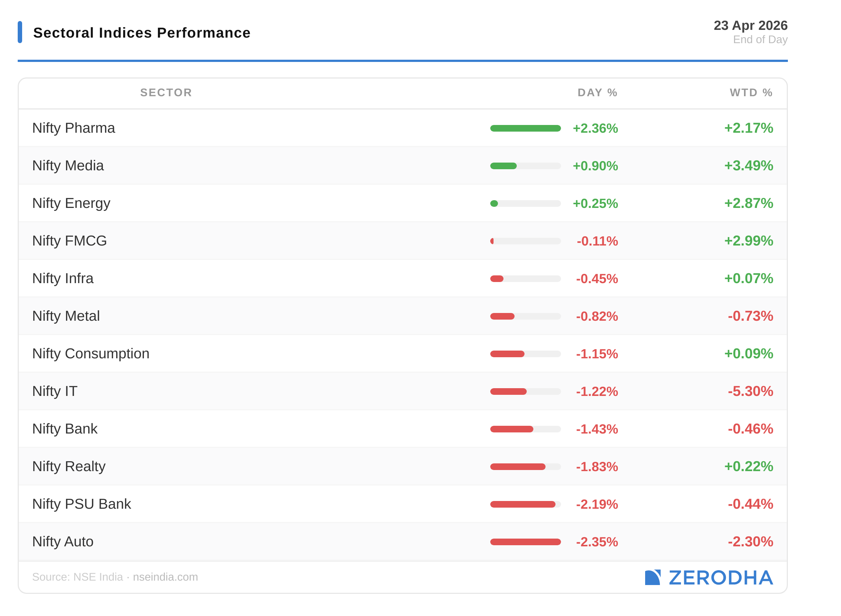Screen dimensions: 841x616
Task: Click the SECTOR column header
Action: 166,93
